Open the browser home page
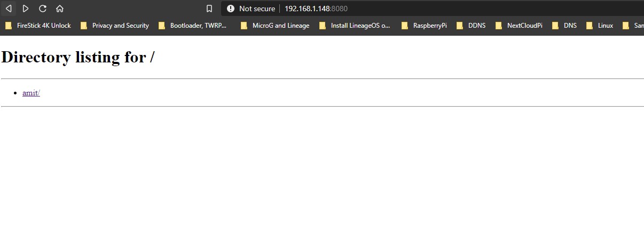This screenshot has width=644, height=241. 60,9
